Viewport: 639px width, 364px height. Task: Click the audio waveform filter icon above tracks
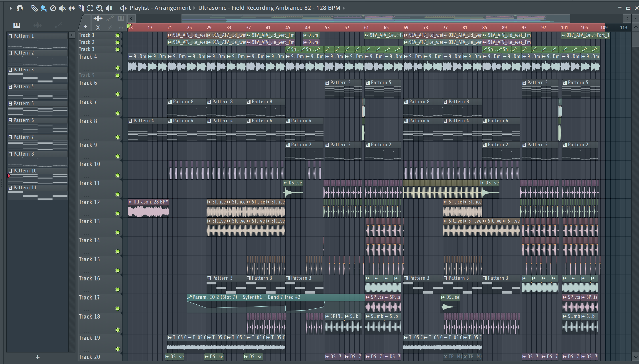pos(98,18)
